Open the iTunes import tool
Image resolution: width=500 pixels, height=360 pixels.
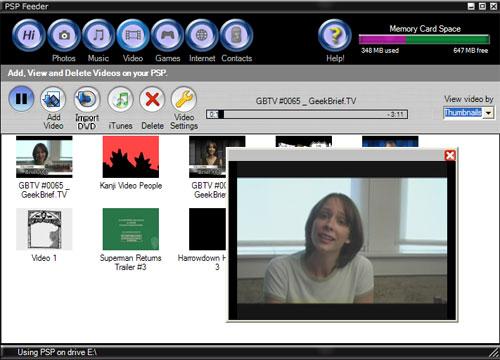(120, 99)
